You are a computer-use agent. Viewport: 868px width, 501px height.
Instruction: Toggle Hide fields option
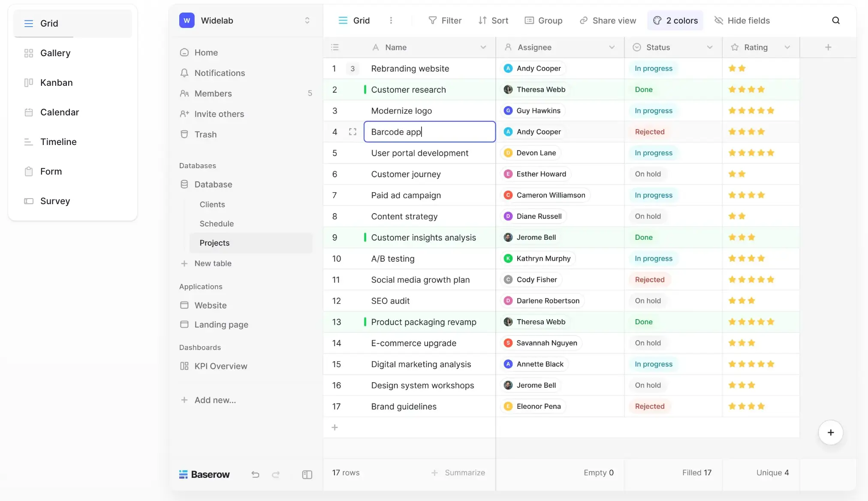742,21
